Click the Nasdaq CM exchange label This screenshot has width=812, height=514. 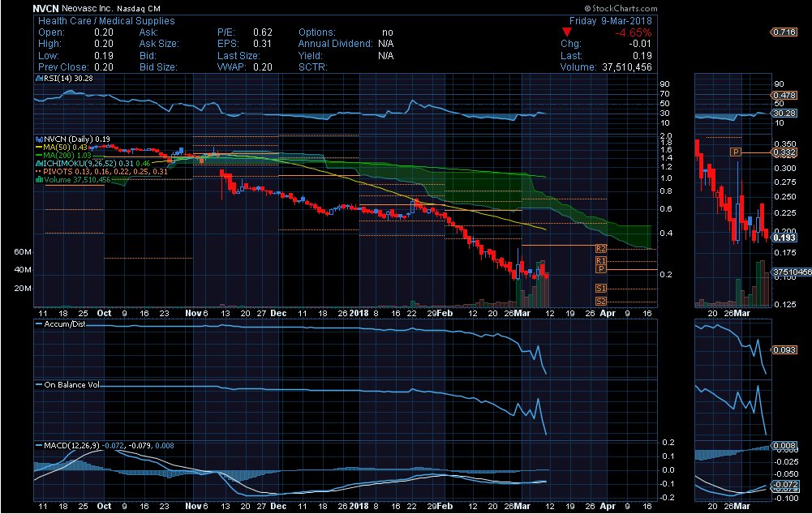pyautogui.click(x=138, y=9)
